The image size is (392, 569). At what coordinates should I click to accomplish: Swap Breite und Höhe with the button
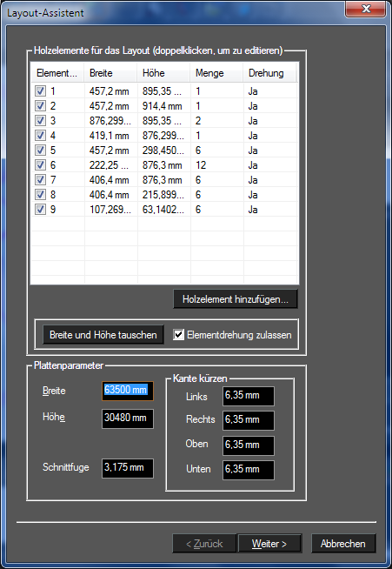[x=103, y=335]
